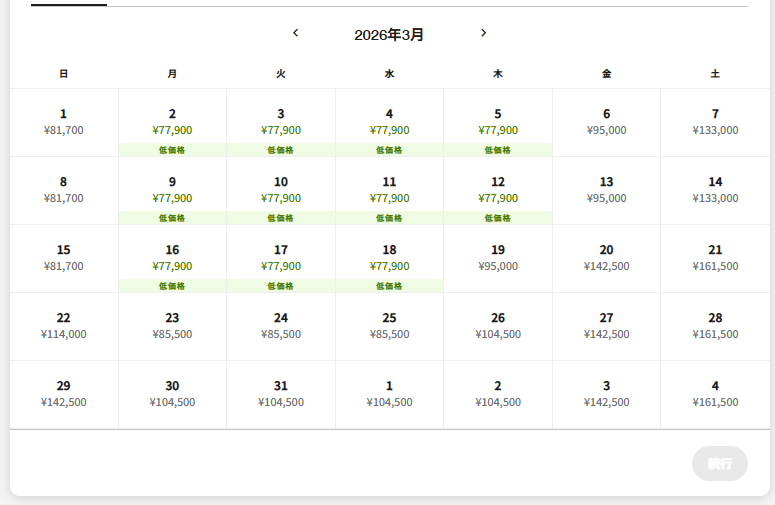Select March 12 low-price date
The image size is (775, 505).
pyautogui.click(x=498, y=190)
